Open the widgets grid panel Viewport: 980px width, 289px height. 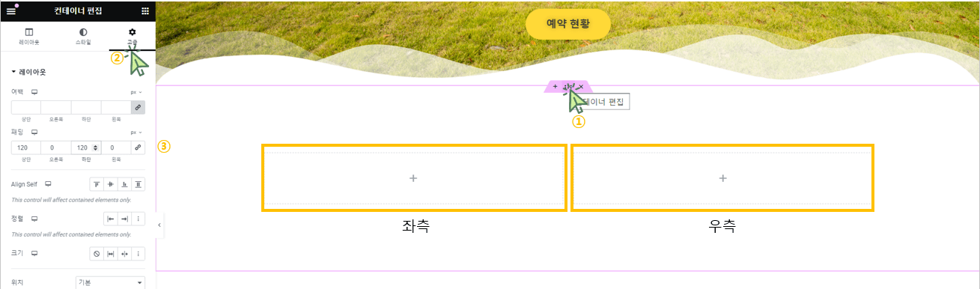(144, 11)
